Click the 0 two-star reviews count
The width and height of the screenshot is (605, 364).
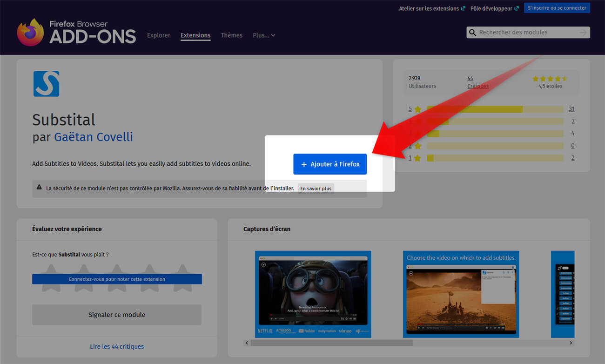[573, 146]
